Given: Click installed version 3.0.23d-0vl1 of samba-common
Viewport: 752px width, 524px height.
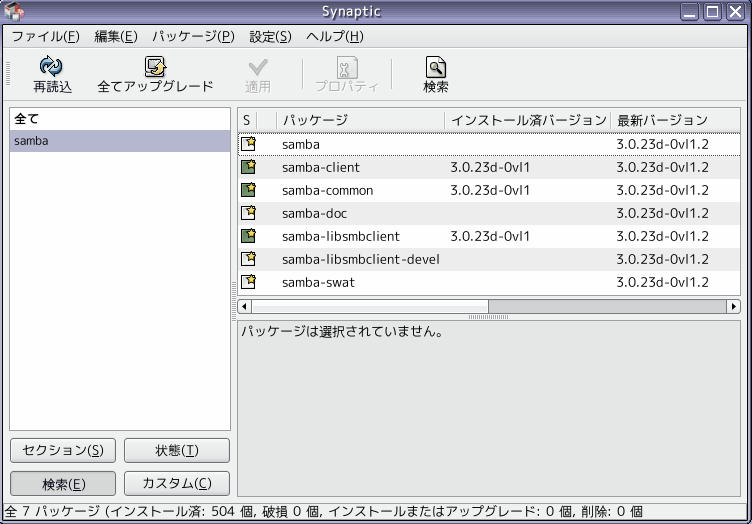Looking at the screenshot, I should (x=490, y=190).
